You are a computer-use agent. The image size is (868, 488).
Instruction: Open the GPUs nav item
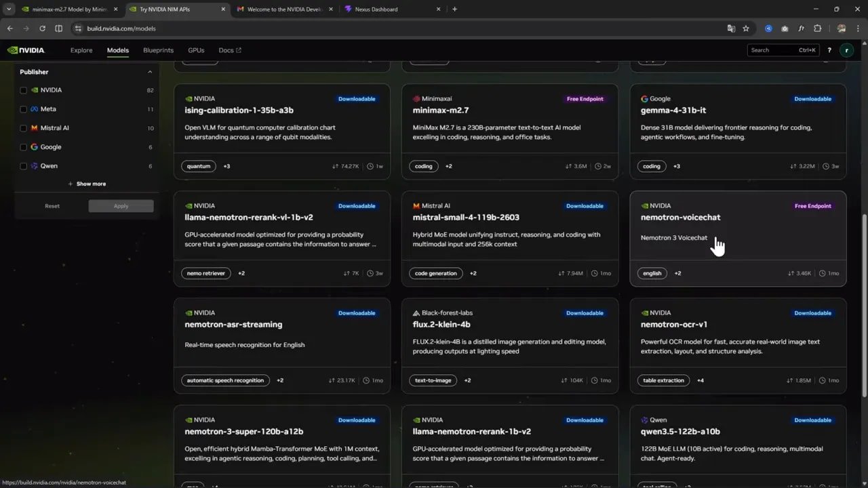pos(196,50)
